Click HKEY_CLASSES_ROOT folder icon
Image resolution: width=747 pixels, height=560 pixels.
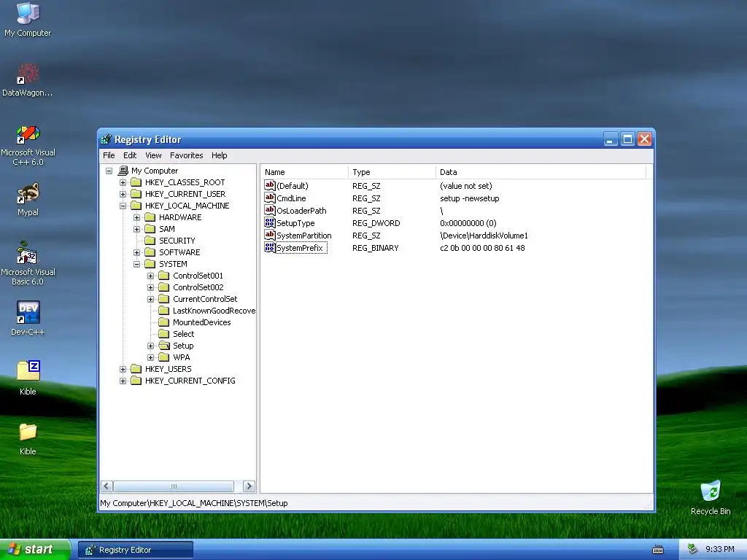pyautogui.click(x=136, y=182)
